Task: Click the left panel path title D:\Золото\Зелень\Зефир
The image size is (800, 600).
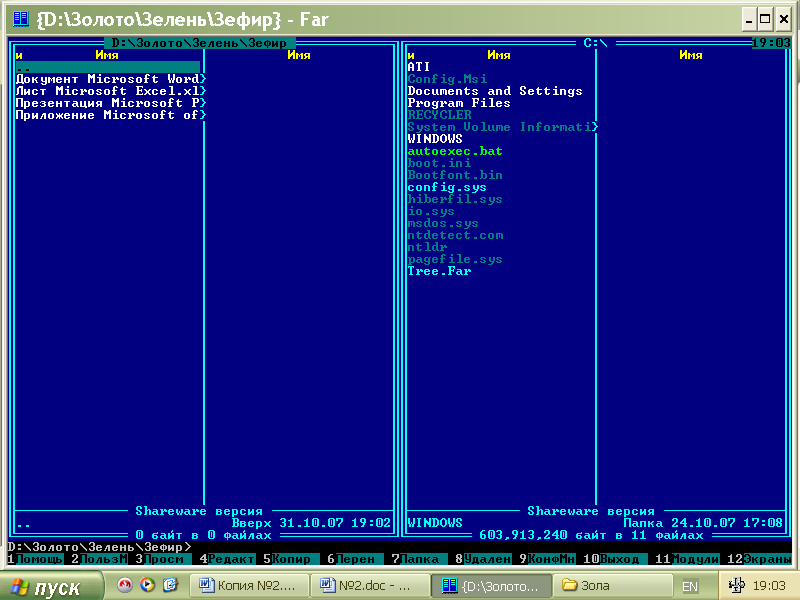Action: point(199,43)
